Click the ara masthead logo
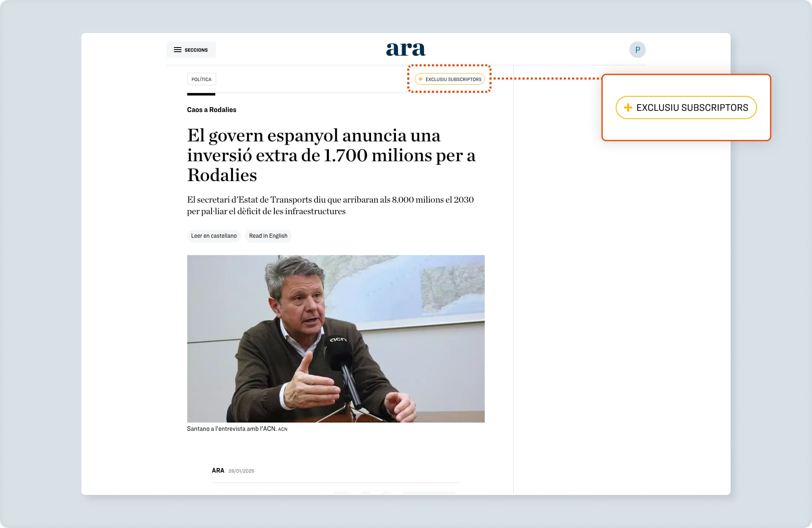The width and height of the screenshot is (812, 528). coord(405,48)
